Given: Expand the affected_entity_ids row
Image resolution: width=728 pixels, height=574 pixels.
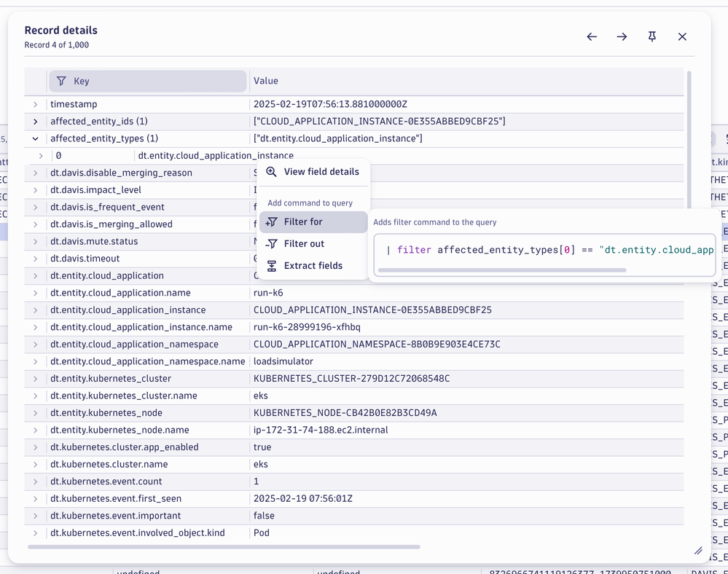Looking at the screenshot, I should tap(35, 122).
